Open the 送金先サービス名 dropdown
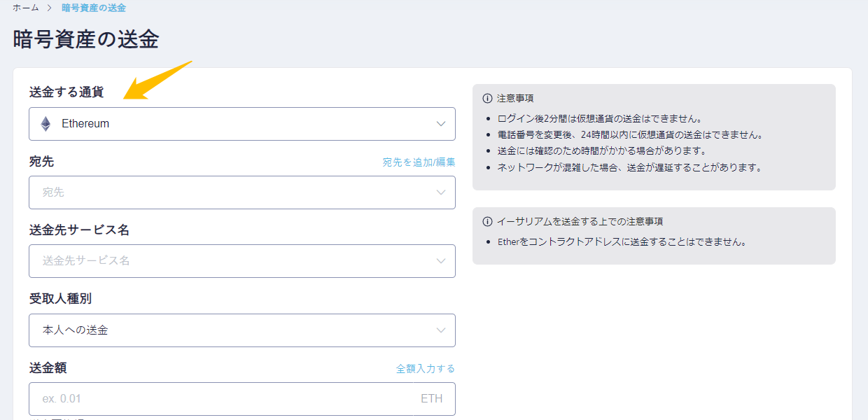Image resolution: width=868 pixels, height=420 pixels. pos(242,261)
